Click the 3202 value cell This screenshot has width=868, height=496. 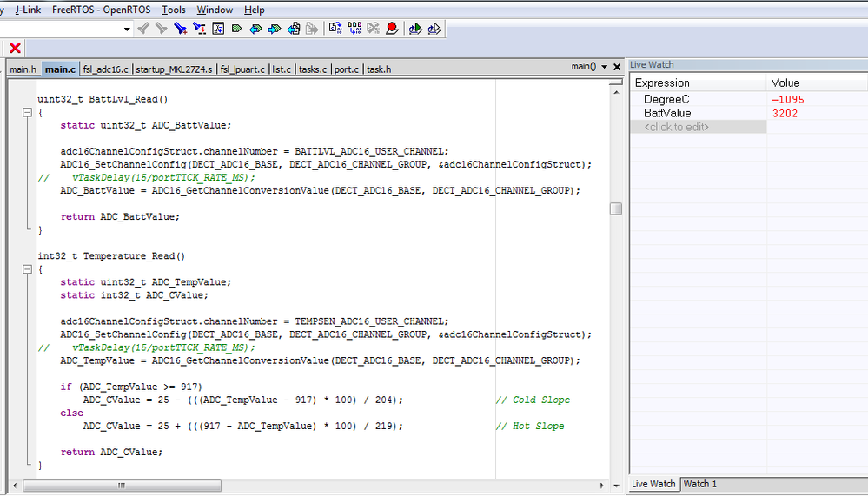pyautogui.click(x=785, y=114)
